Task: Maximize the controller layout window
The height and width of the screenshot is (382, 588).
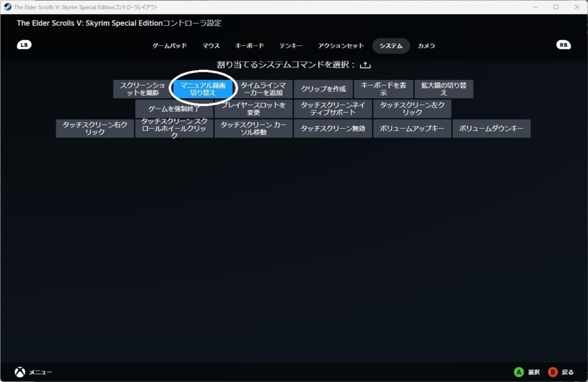Action: pyautogui.click(x=556, y=7)
